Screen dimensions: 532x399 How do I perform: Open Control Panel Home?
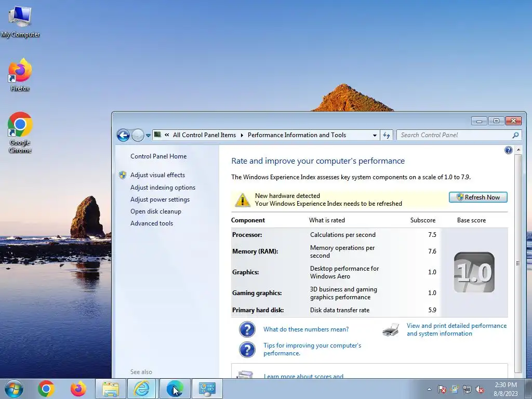pyautogui.click(x=158, y=156)
